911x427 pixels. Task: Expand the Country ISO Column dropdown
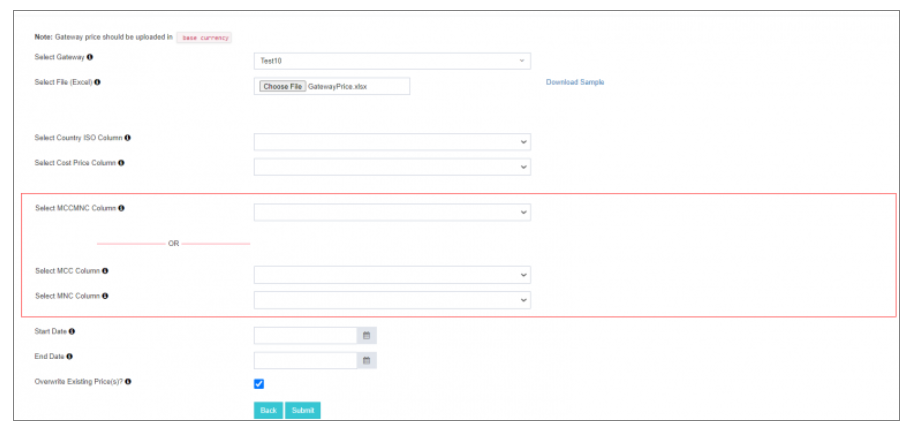coord(392,142)
